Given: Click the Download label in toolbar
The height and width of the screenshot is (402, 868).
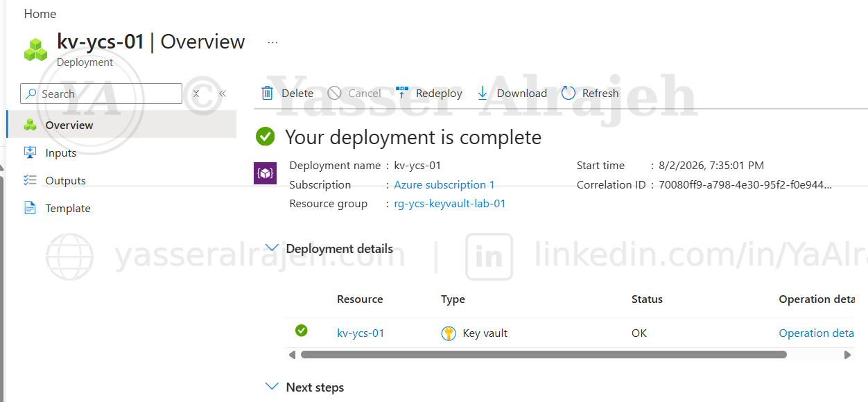Looking at the screenshot, I should [522, 94].
